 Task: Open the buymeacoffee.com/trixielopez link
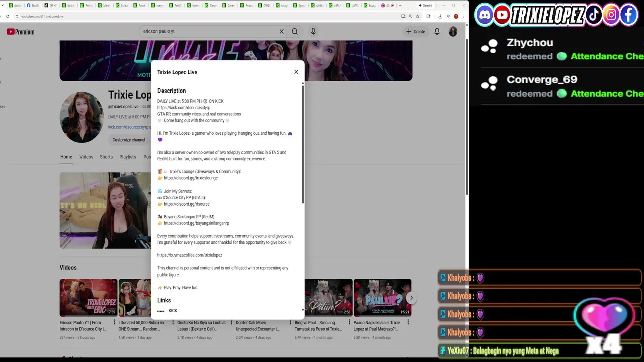(190, 255)
